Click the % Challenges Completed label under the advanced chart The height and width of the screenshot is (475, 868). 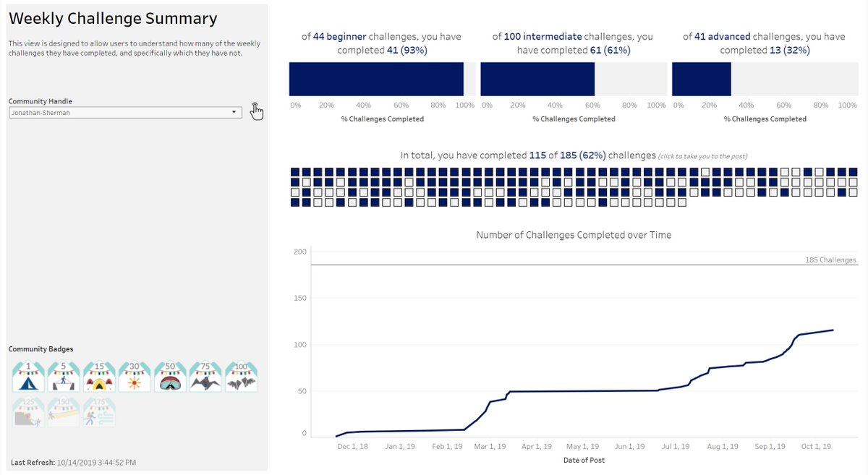coord(765,119)
